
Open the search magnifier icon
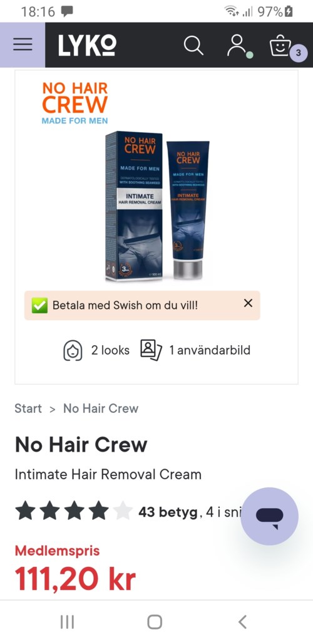193,45
